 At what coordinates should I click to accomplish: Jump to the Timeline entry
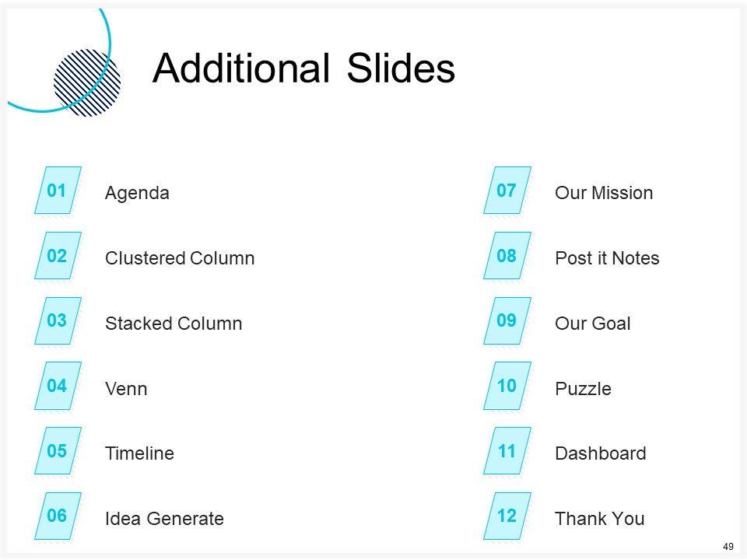pos(139,453)
